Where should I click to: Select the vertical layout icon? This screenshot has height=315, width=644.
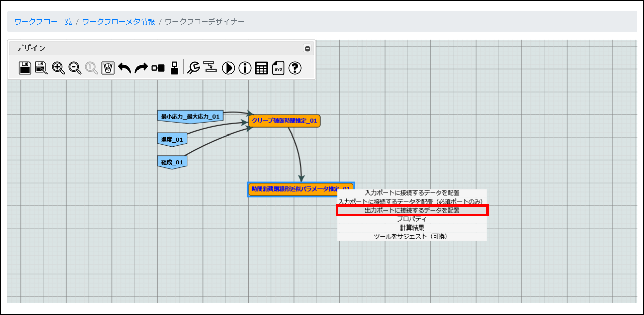pos(174,68)
